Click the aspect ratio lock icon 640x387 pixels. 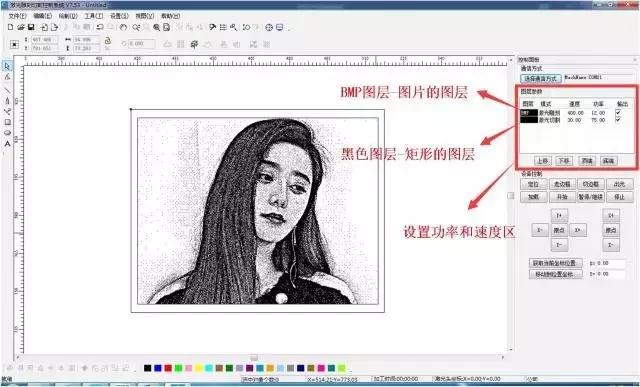[108, 41]
